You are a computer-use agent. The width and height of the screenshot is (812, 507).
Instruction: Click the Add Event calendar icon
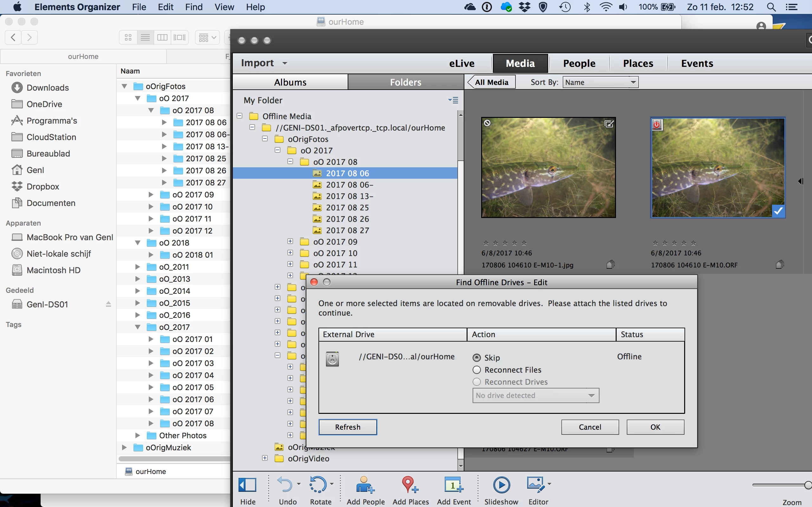tap(453, 485)
